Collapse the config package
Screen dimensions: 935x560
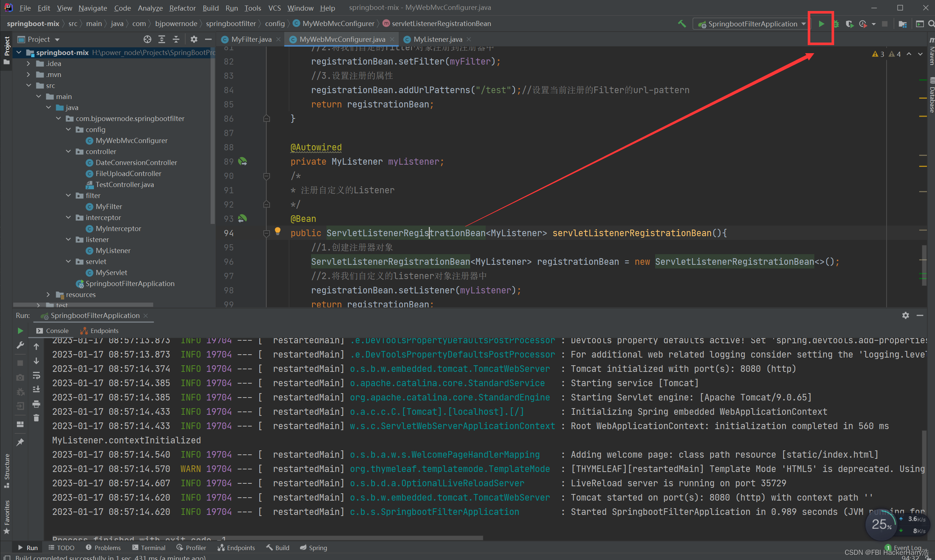coord(68,129)
